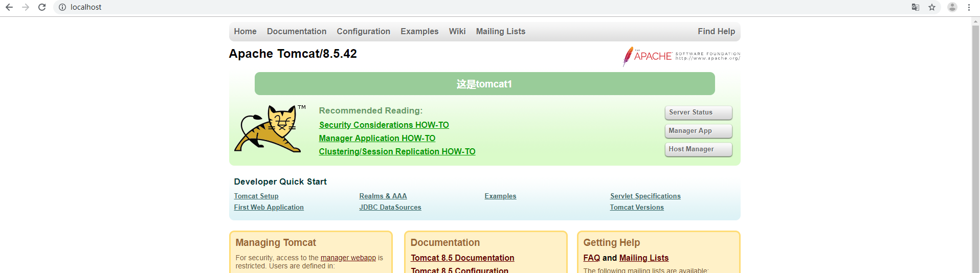Open the Tomcat Setup link

[256, 196]
